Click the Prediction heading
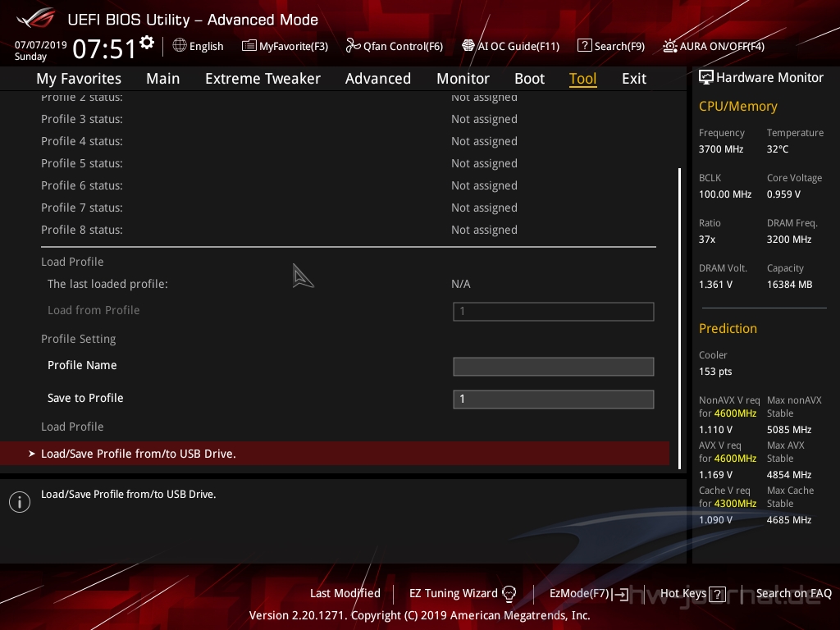 [728, 328]
